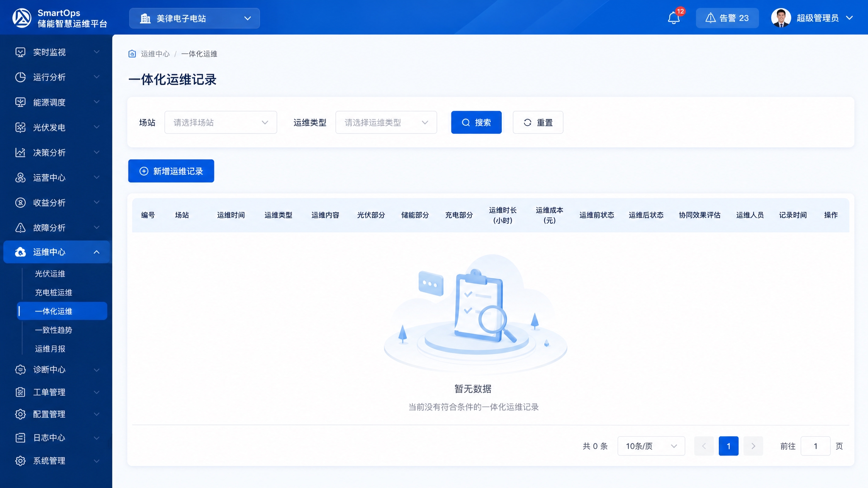Click page number 1
This screenshot has height=488, width=868.
[729, 446]
